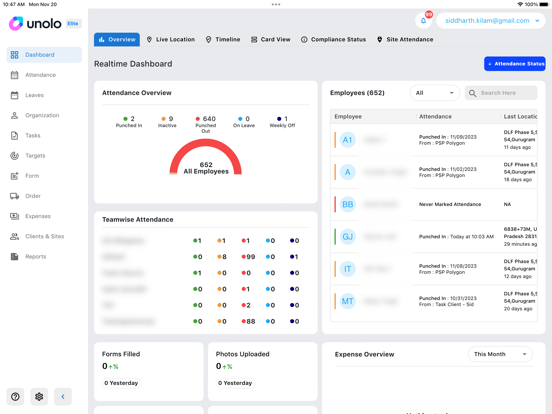The image size is (552, 414).
Task: Click the Attendance Status button
Action: tap(515, 64)
